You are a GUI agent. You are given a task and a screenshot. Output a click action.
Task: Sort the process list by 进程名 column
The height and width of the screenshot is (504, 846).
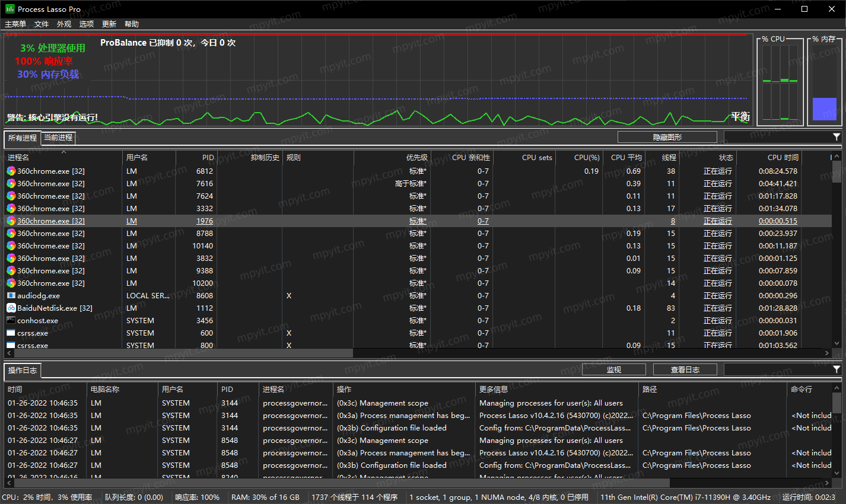pyautogui.click(x=62, y=157)
